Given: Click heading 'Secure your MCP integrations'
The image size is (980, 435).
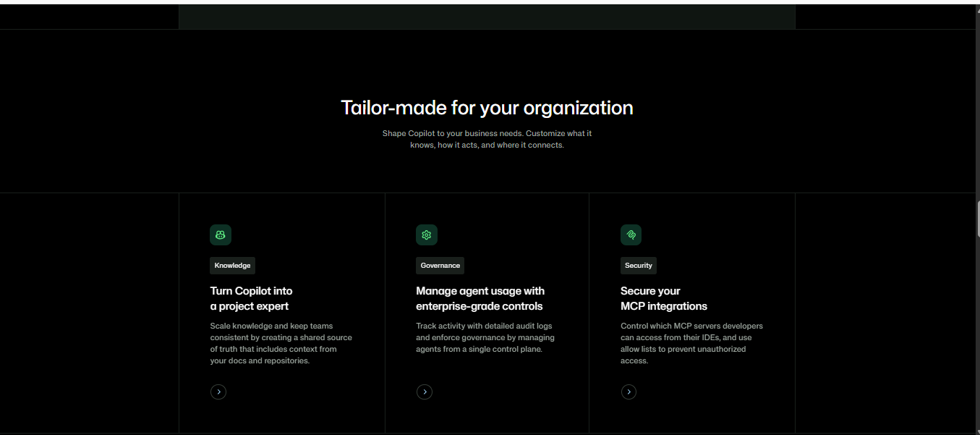Looking at the screenshot, I should point(664,298).
